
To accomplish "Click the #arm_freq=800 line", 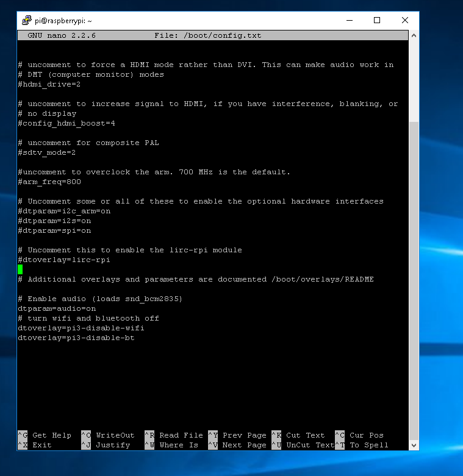I will tap(49, 182).
